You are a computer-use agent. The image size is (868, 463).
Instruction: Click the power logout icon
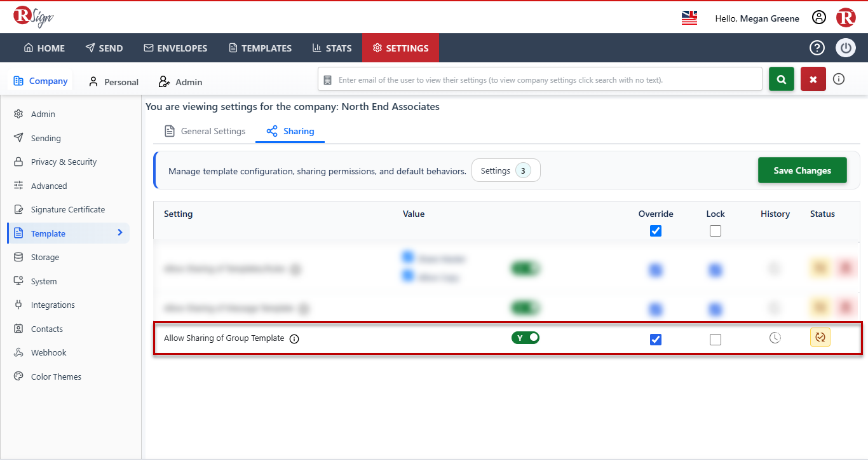click(x=846, y=48)
